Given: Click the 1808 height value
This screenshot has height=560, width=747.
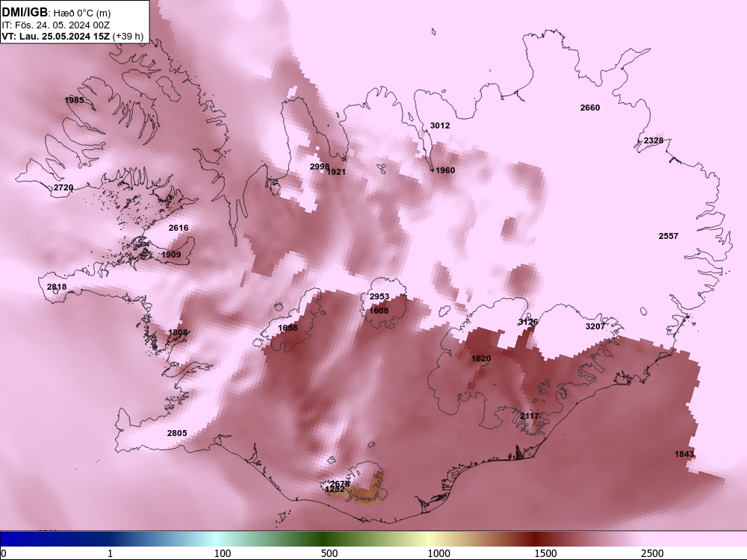Looking at the screenshot, I should (x=178, y=332).
